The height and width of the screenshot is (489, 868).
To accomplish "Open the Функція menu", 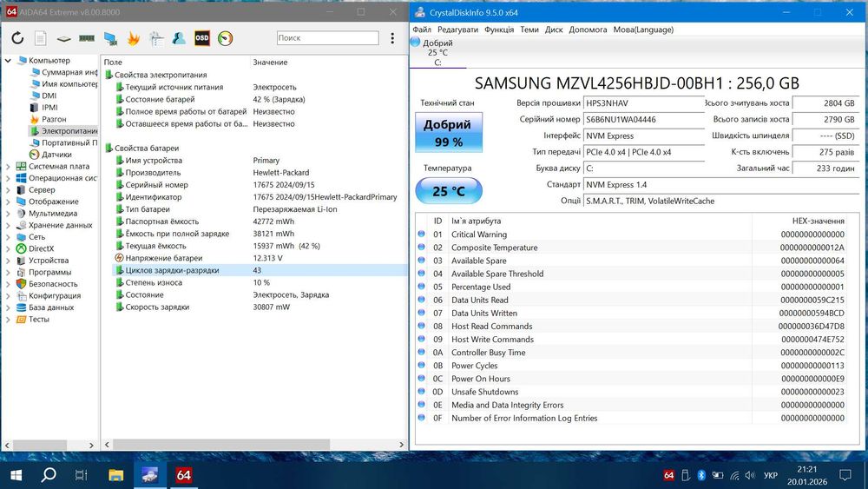I will [x=499, y=30].
